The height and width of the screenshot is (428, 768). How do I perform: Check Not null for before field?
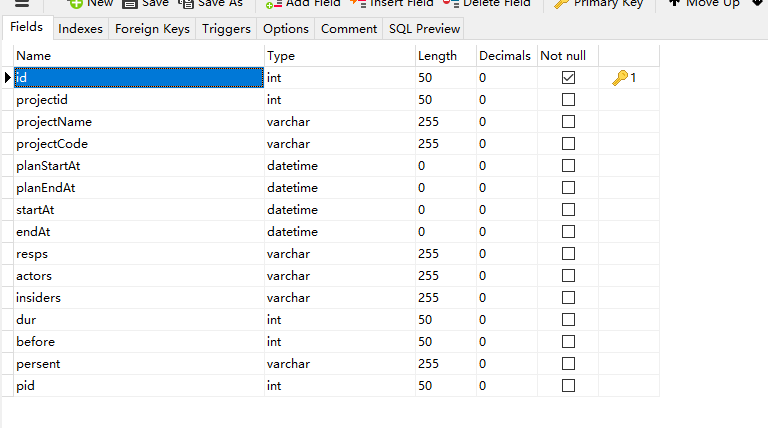click(x=568, y=342)
